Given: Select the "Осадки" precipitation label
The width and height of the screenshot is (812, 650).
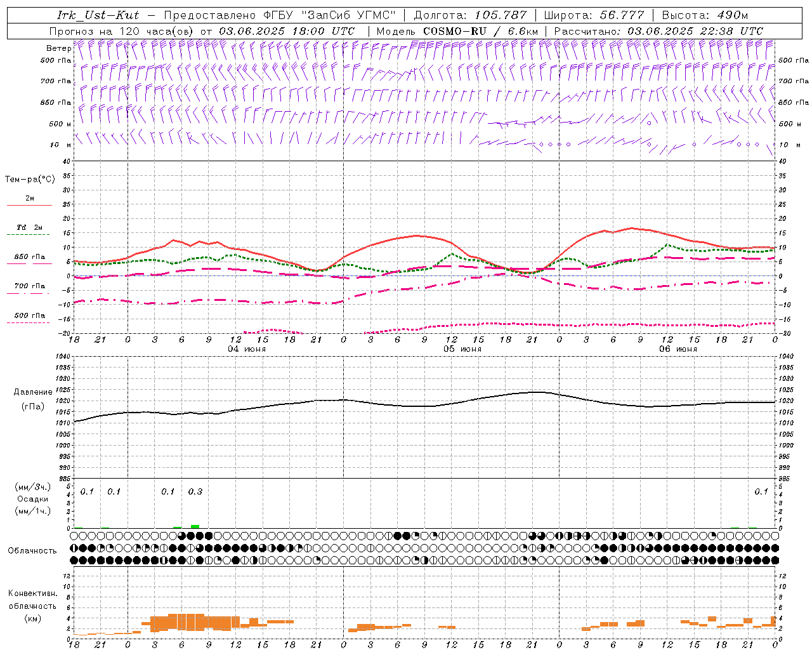Looking at the screenshot, I should coord(32,499).
